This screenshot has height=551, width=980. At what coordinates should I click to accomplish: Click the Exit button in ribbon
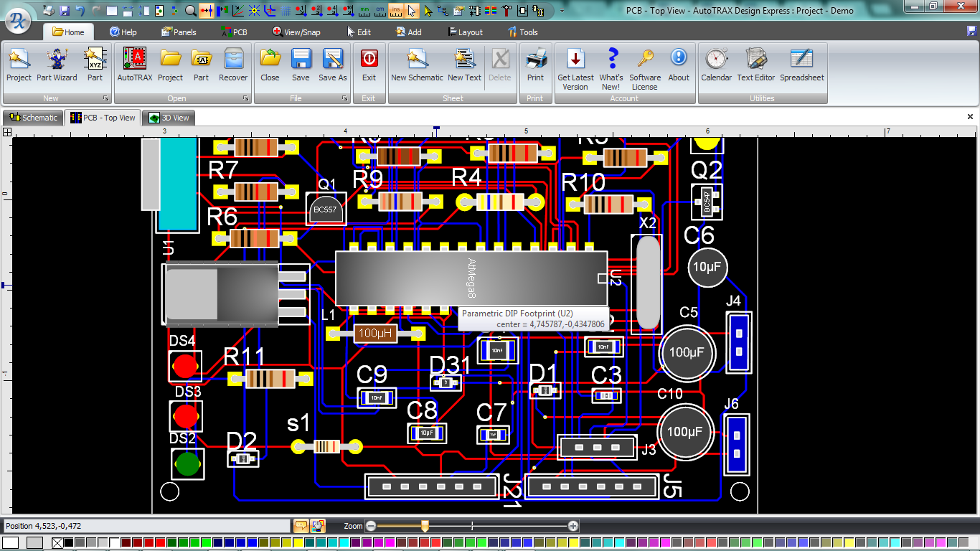[x=369, y=65]
